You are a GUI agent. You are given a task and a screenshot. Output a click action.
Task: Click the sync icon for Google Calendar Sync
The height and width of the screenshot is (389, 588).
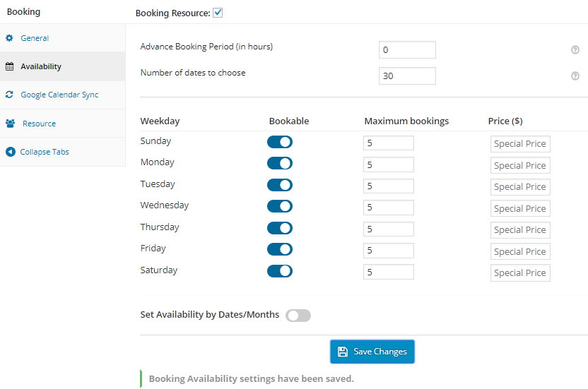tap(10, 95)
